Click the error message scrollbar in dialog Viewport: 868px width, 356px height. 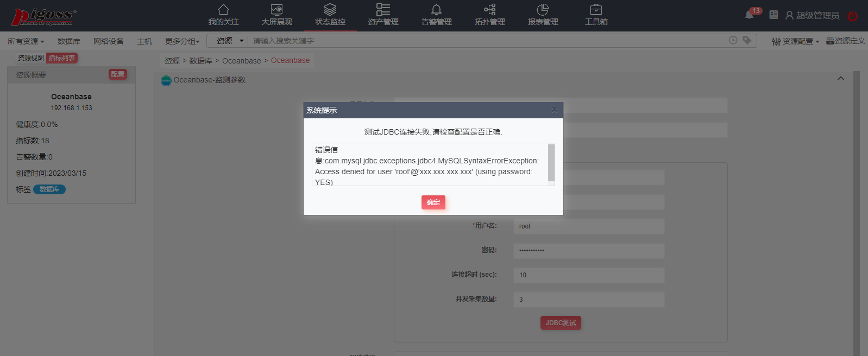click(551, 163)
